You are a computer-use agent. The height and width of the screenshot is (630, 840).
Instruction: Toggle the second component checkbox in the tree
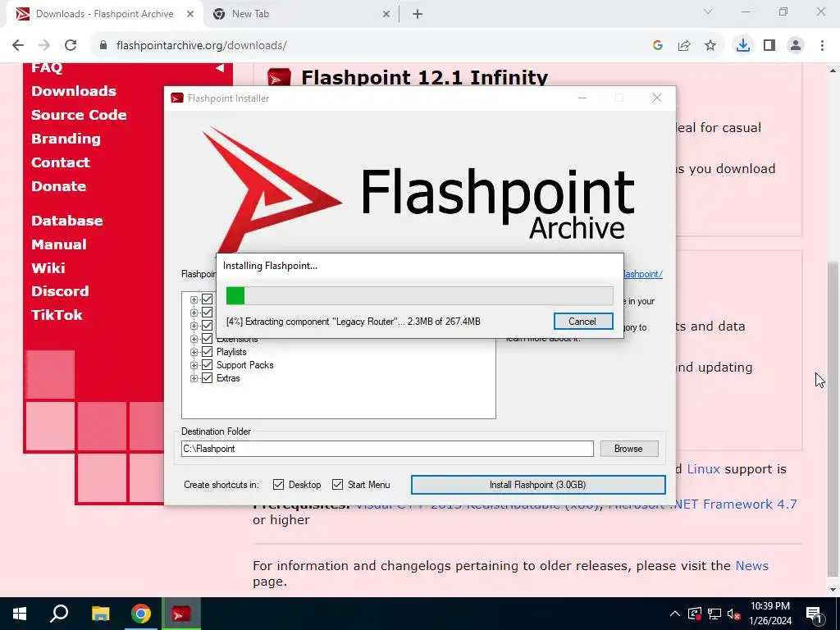pos(207,313)
